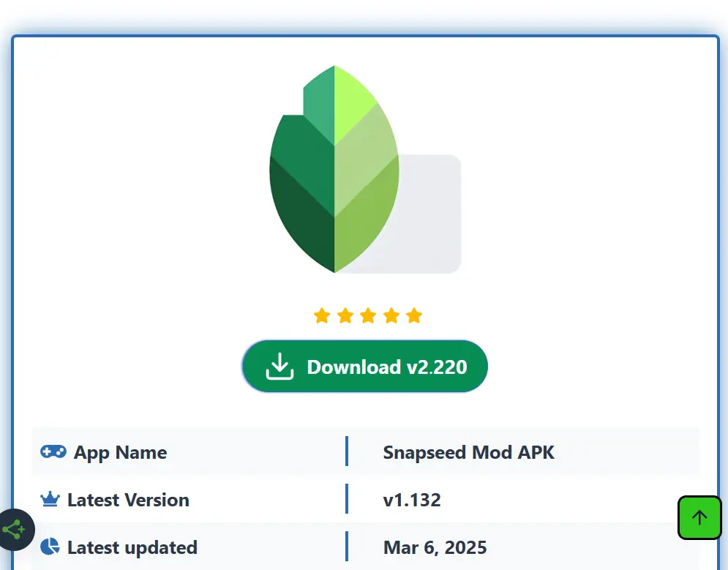Viewport: 728px width, 570px height.
Task: Click the green scroll-to-top arrow button
Action: point(699,517)
